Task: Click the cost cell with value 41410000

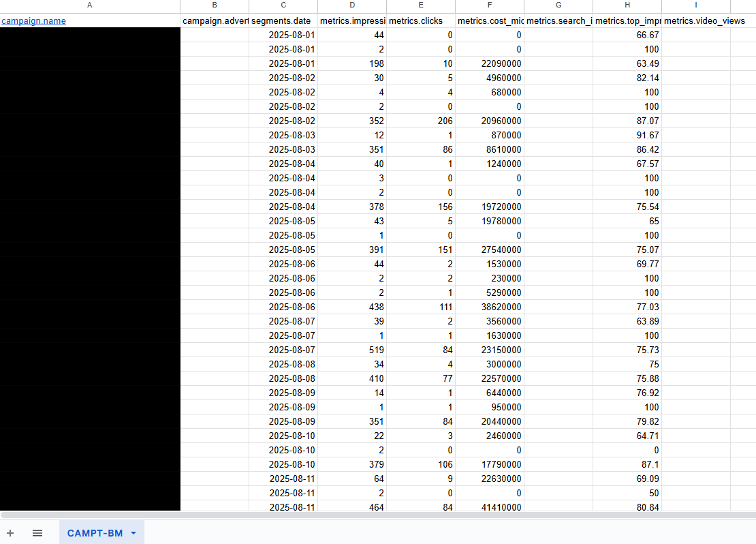Action: [x=490, y=507]
